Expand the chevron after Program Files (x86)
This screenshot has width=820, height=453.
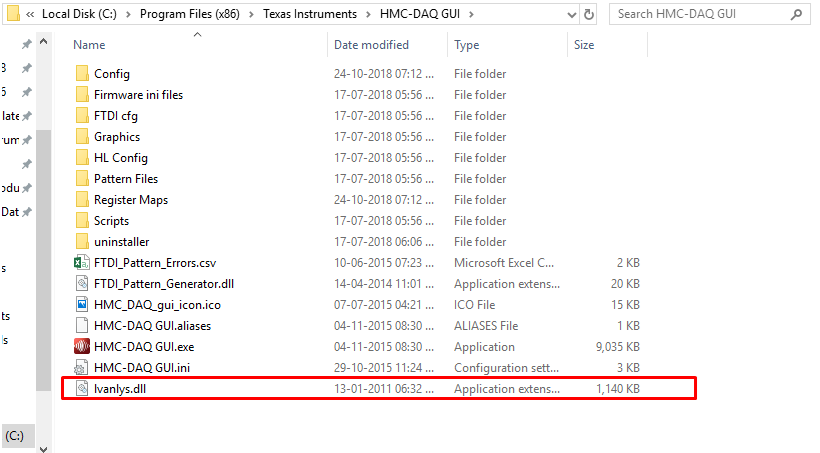[x=252, y=14]
